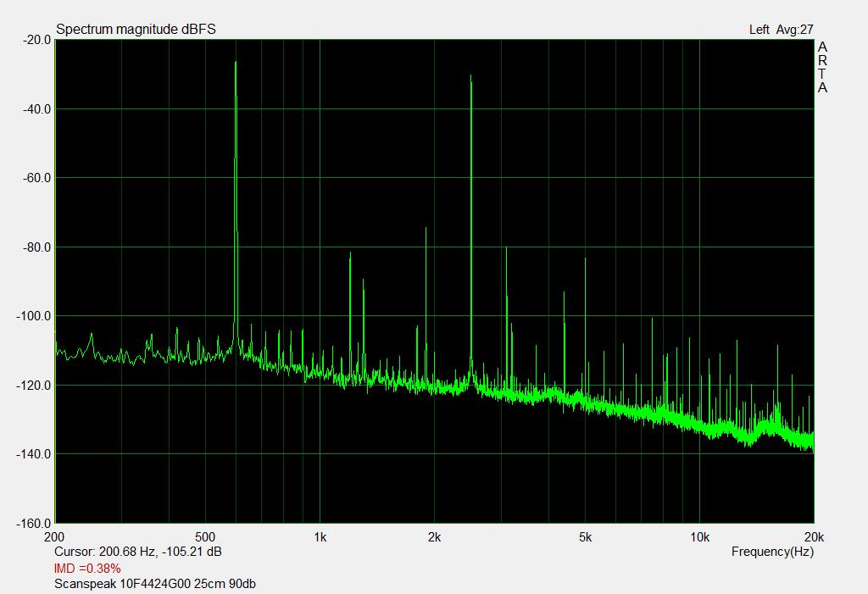
Task: Click the "10k" frequency axis label
Action: [699, 536]
